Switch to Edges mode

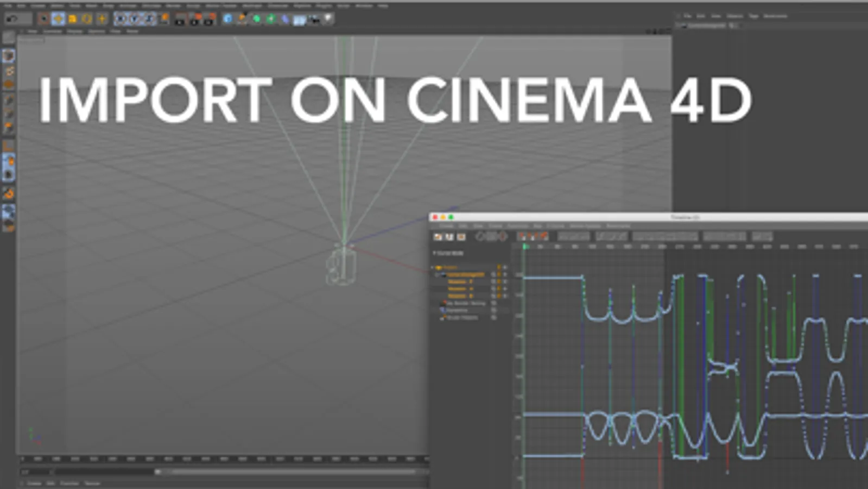tap(8, 113)
